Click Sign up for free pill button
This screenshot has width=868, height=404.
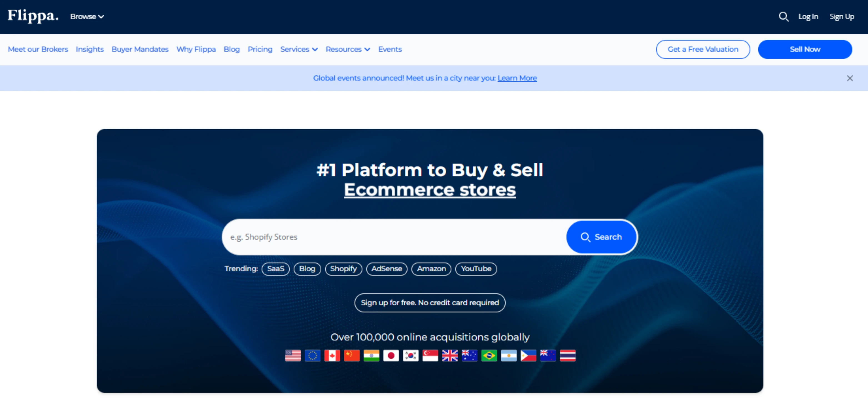point(430,303)
